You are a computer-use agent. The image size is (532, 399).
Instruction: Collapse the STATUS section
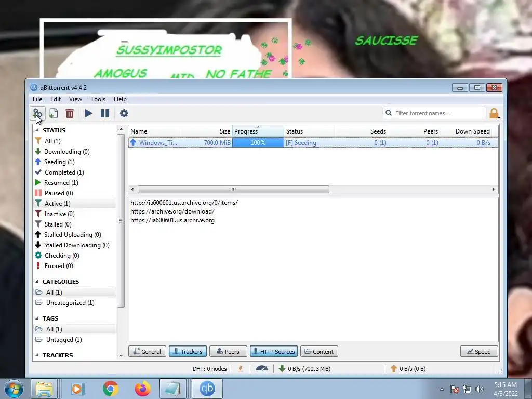coord(37,130)
